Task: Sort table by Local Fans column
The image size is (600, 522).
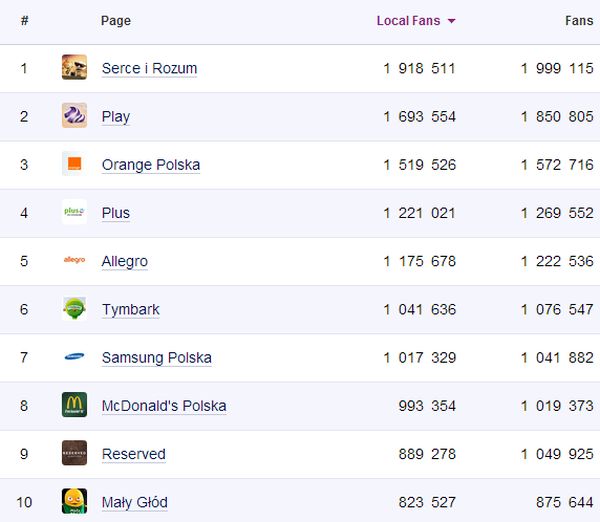Action: point(408,21)
